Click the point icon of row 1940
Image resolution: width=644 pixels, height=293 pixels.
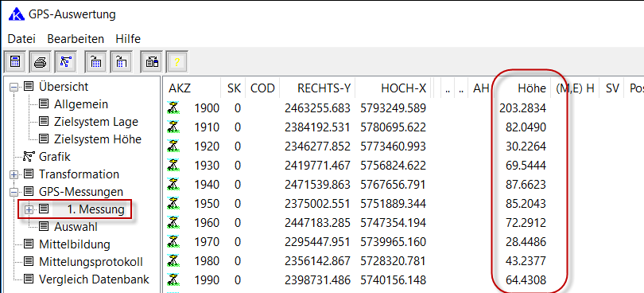tap(173, 185)
